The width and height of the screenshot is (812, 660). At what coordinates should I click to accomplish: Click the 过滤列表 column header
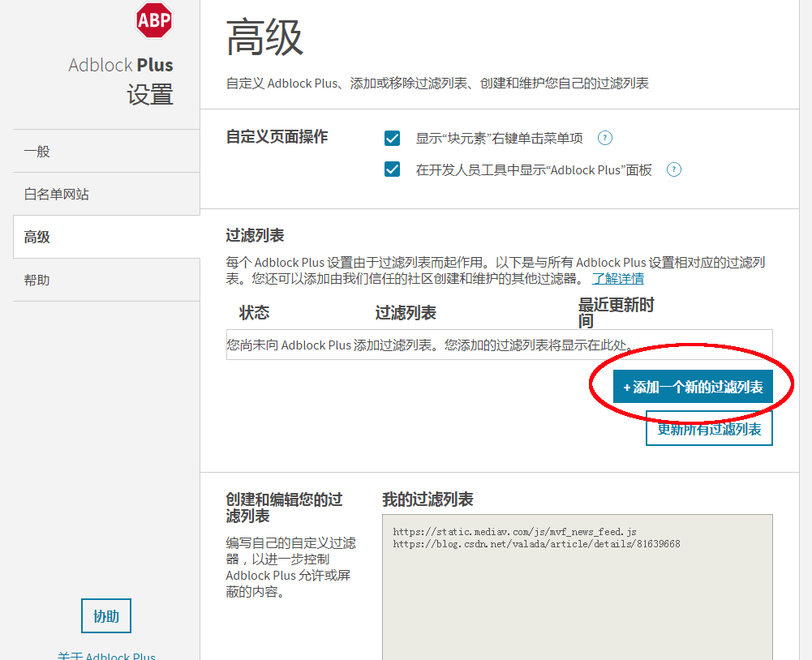pyautogui.click(x=406, y=313)
